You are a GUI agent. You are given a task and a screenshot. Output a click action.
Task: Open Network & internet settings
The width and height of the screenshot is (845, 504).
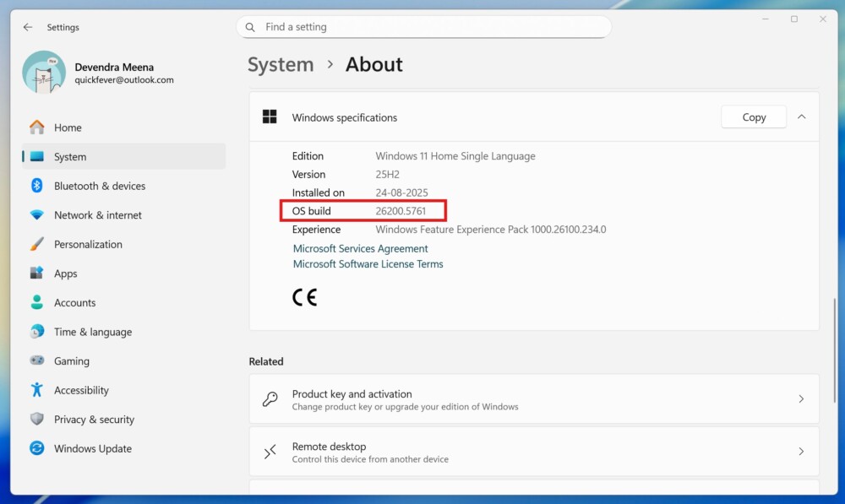124,214
